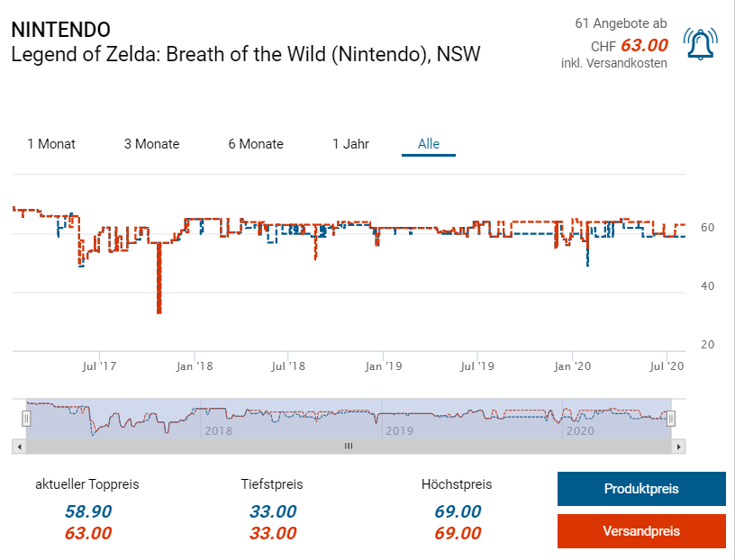Viewport: 735px width, 560px height.
Task: Open the 61 Angebote ab offers text
Action: (x=621, y=23)
